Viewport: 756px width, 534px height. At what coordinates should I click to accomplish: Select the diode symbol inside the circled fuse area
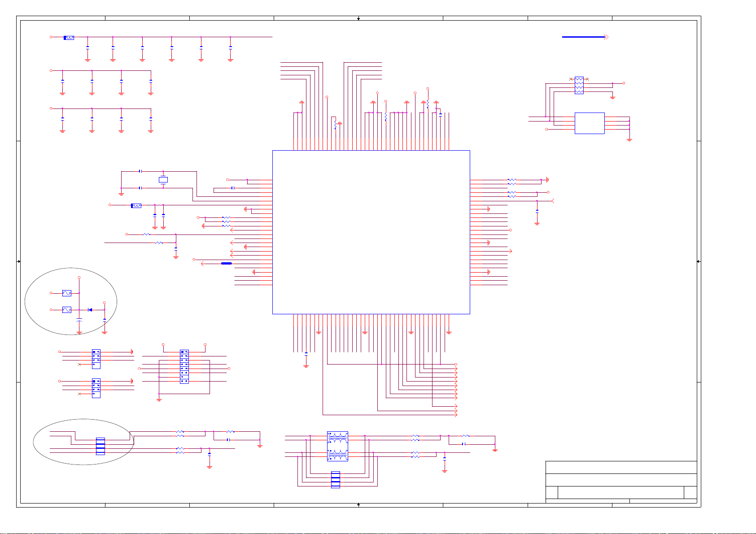pos(90,310)
